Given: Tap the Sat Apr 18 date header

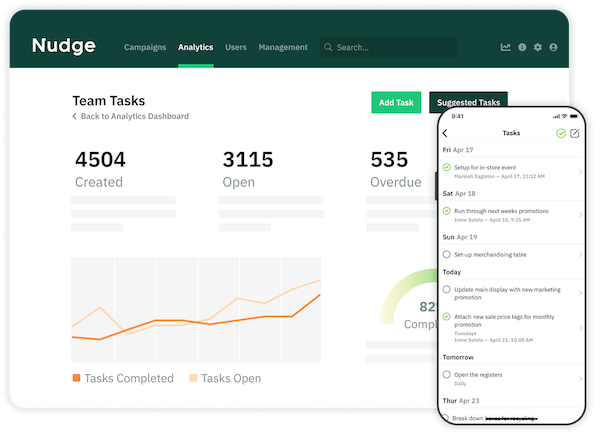Looking at the screenshot, I should [x=459, y=194].
